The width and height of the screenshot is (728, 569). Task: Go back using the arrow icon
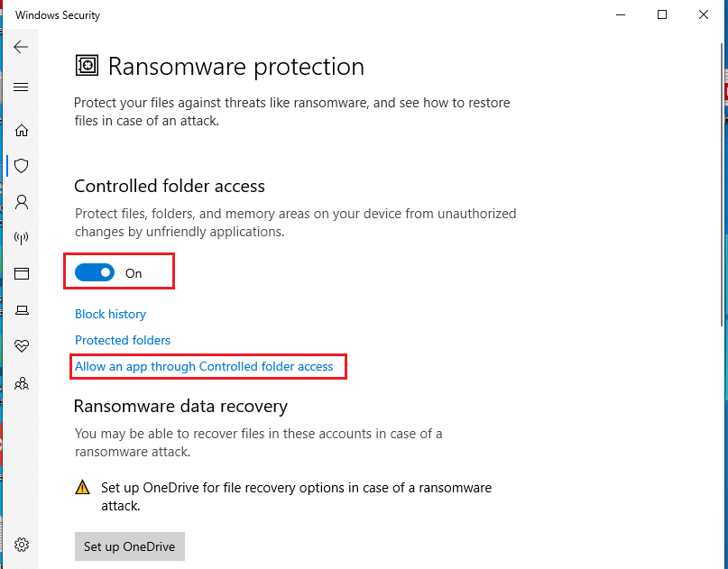21,47
